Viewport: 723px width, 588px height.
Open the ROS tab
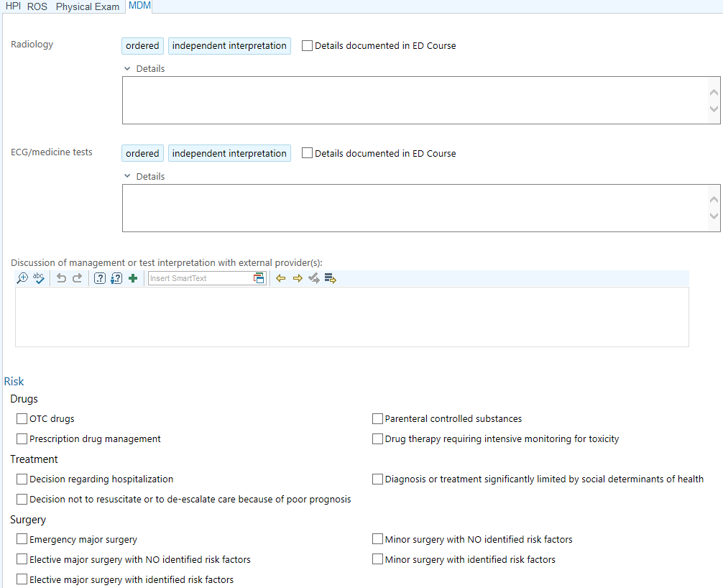[x=37, y=7]
